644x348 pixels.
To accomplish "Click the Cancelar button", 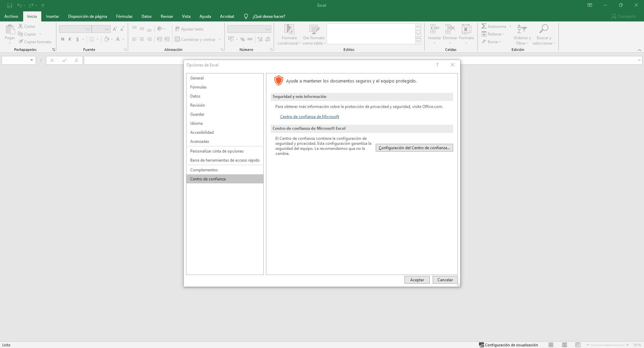I will 445,280.
